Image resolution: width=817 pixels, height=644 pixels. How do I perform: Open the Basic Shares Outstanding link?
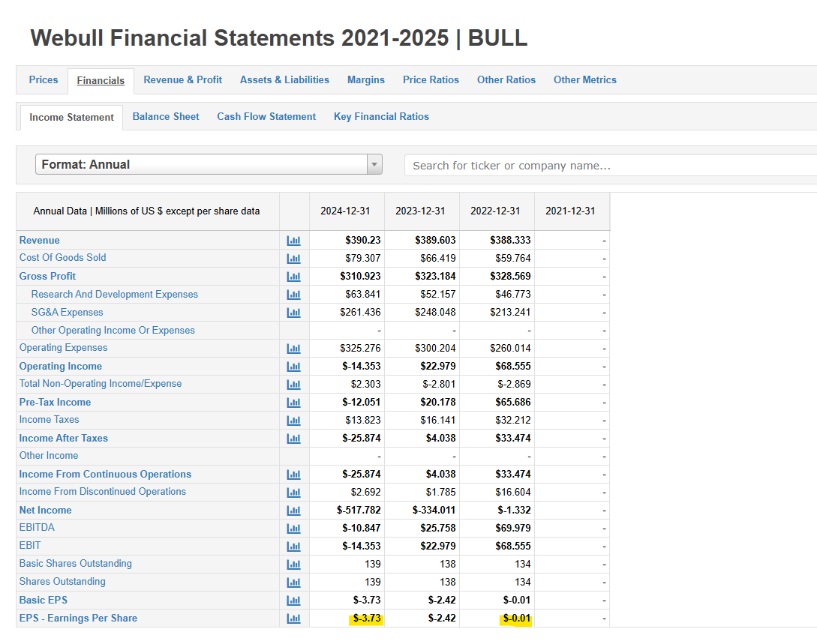click(76, 563)
